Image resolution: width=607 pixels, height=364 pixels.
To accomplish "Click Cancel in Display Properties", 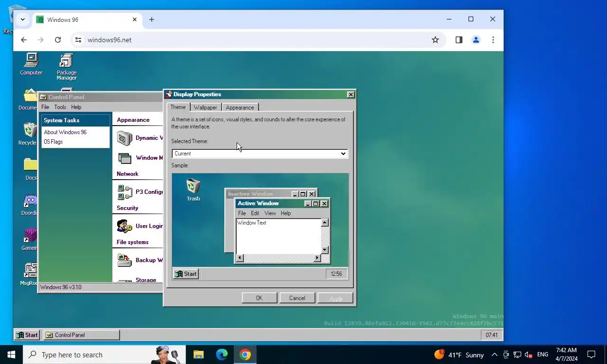I will tap(297, 298).
